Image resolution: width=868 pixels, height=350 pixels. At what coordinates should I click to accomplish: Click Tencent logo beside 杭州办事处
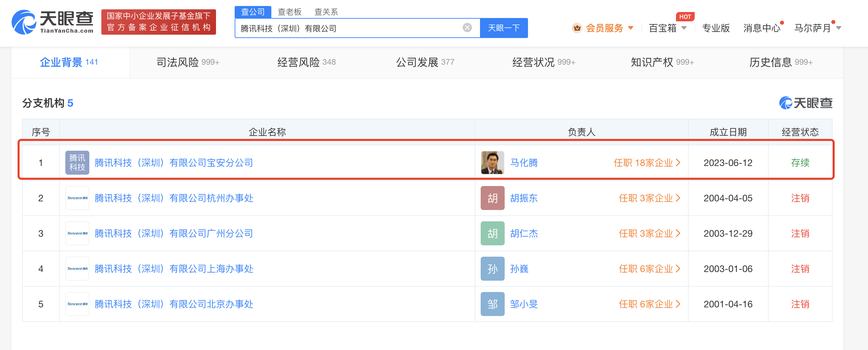pyautogui.click(x=77, y=198)
